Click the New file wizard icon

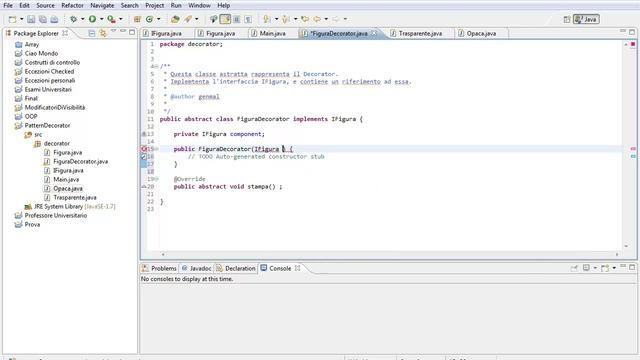pyautogui.click(x=12, y=19)
